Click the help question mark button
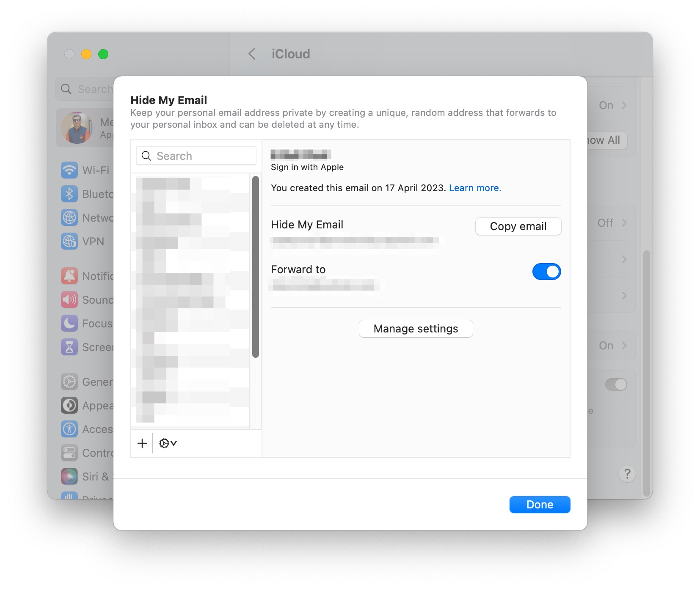Viewport: 700px width, 593px height. [627, 474]
